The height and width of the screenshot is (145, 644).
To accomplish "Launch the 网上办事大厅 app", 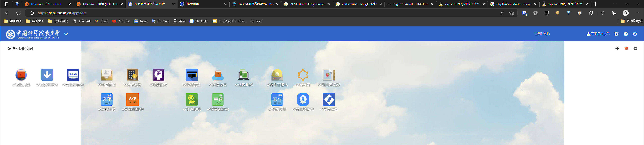I will [73, 75].
